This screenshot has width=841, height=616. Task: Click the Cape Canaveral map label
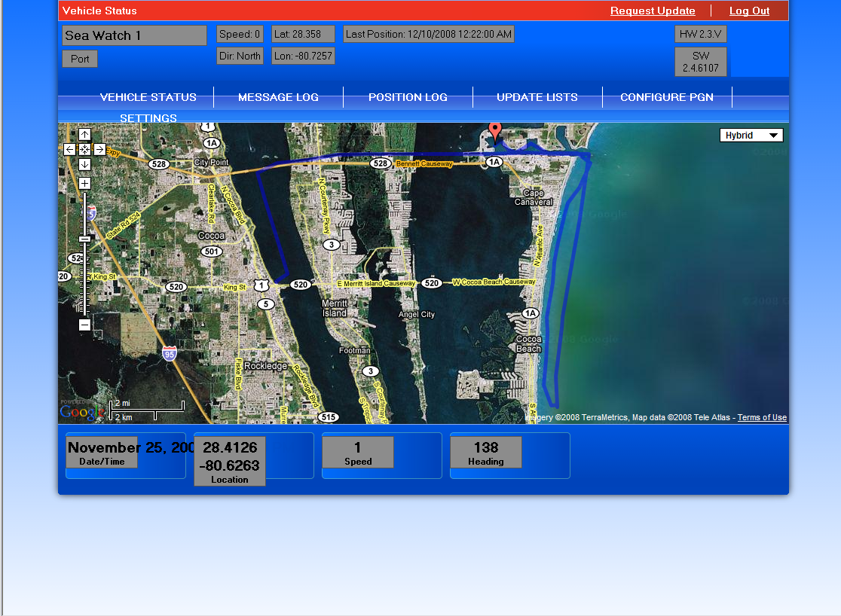534,197
